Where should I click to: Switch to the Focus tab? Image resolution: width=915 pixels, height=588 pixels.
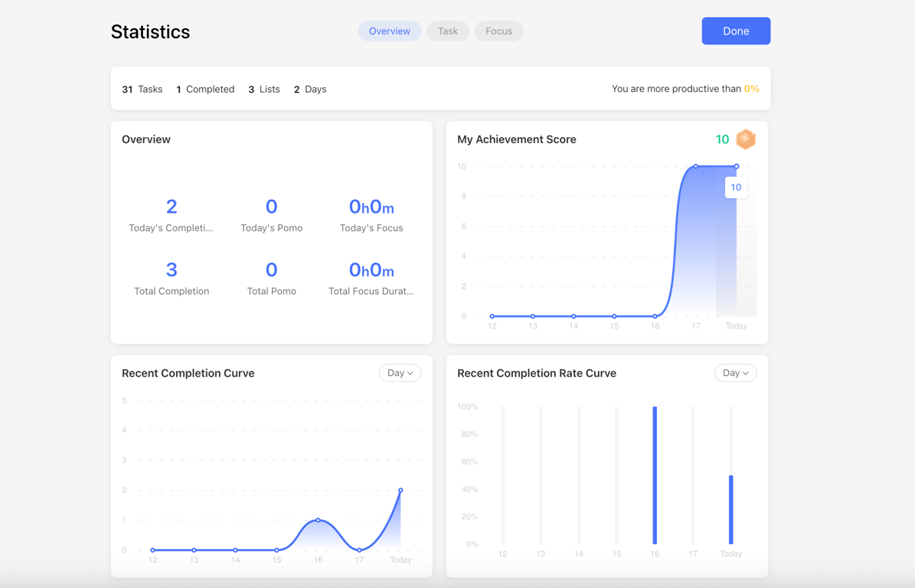coord(498,31)
